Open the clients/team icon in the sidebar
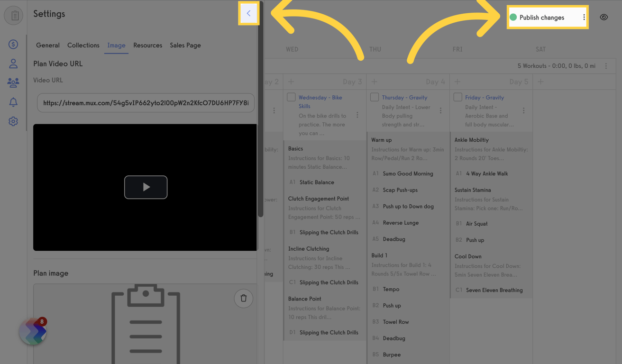The image size is (622, 364). (13, 82)
